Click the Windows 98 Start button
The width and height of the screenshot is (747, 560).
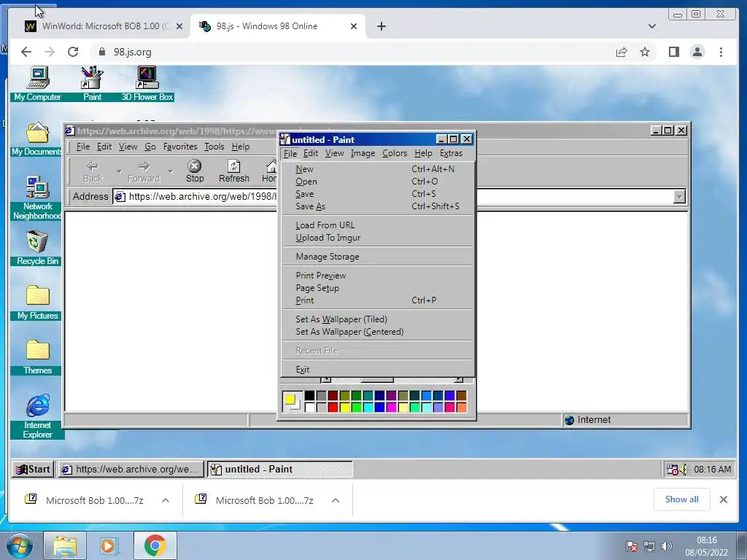34,470
